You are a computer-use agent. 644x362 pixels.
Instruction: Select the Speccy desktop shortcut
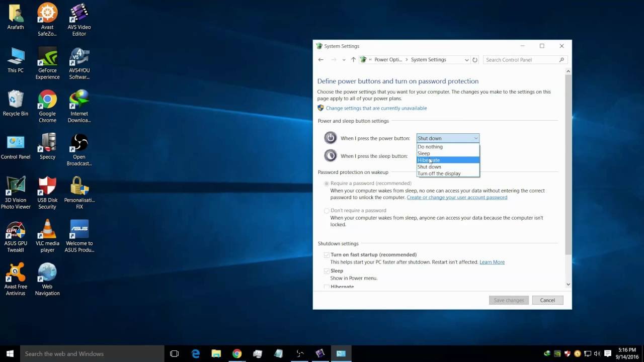47,147
